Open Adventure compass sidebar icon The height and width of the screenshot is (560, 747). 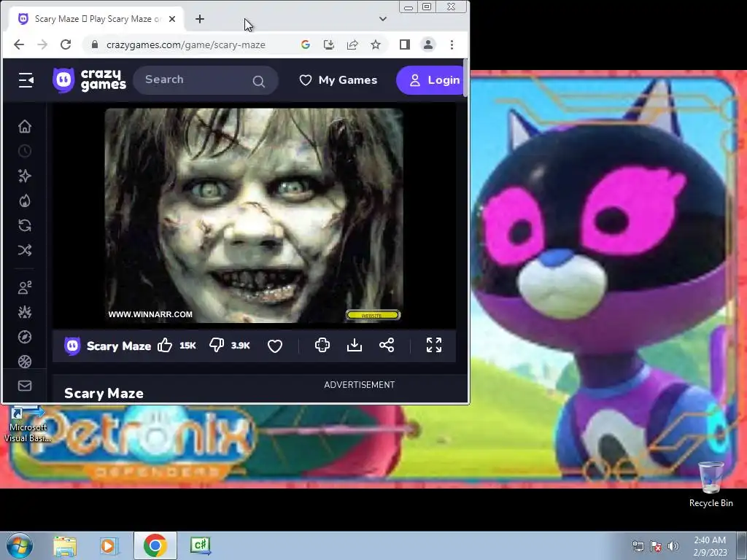point(25,337)
